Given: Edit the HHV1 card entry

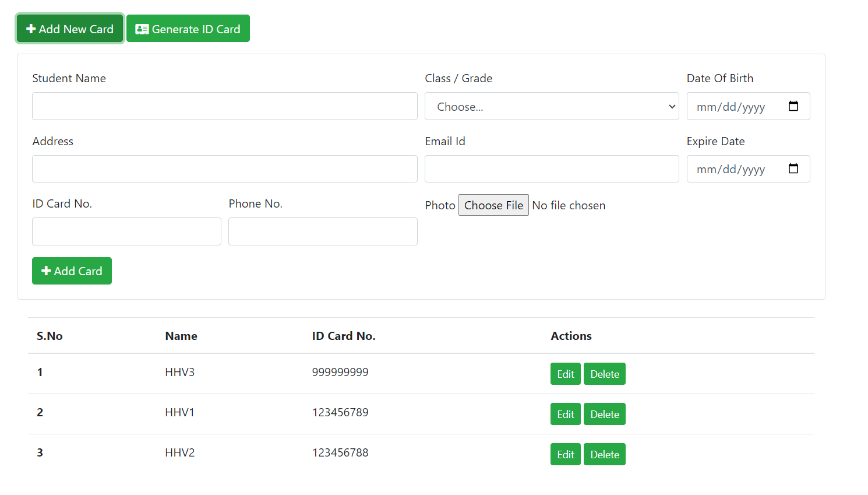Looking at the screenshot, I should 565,415.
